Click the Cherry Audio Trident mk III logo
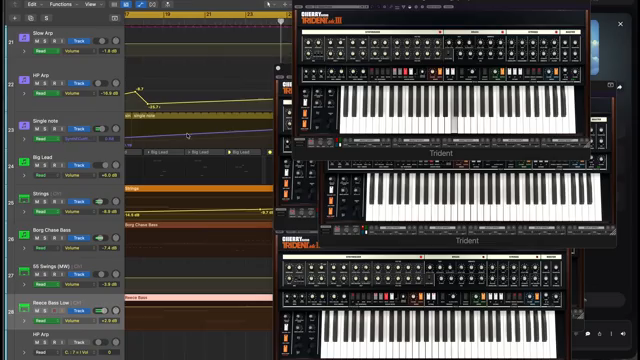The height and width of the screenshot is (360, 640). click(321, 18)
